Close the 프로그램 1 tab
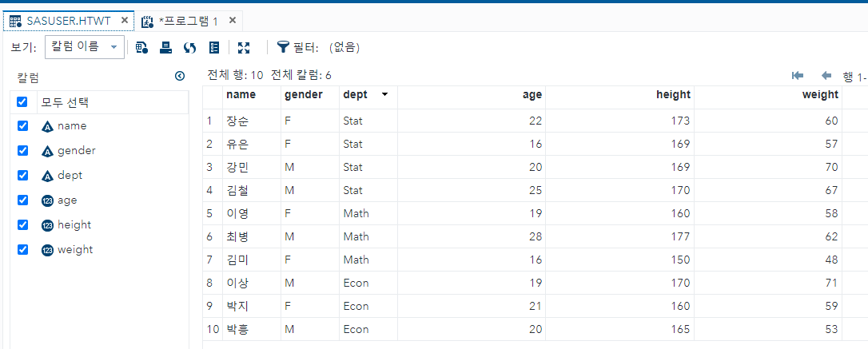The width and height of the screenshot is (868, 349). click(x=232, y=21)
